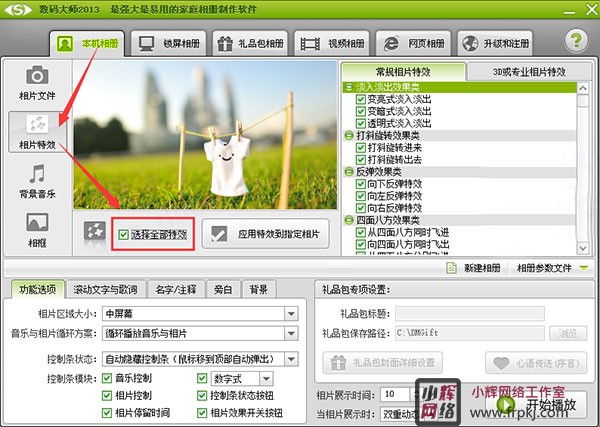Click the green help question mark icon
This screenshot has width=600, height=427.
576,41
